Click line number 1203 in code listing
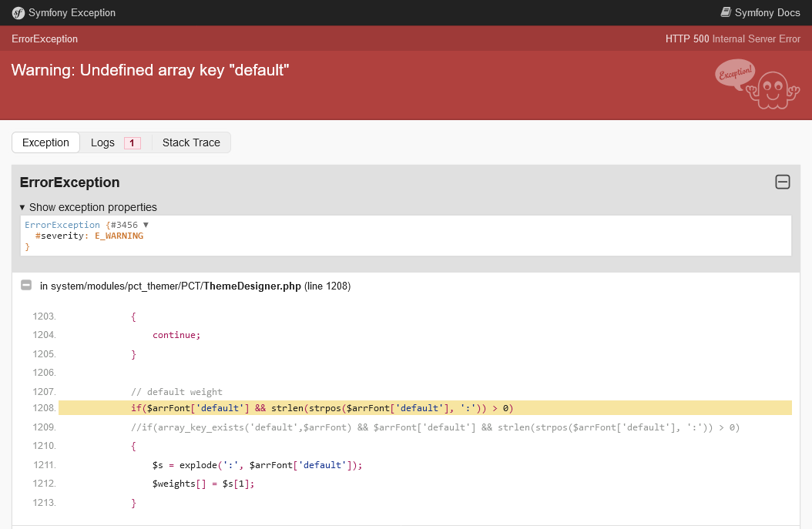This screenshot has width=812, height=529. tap(44, 316)
